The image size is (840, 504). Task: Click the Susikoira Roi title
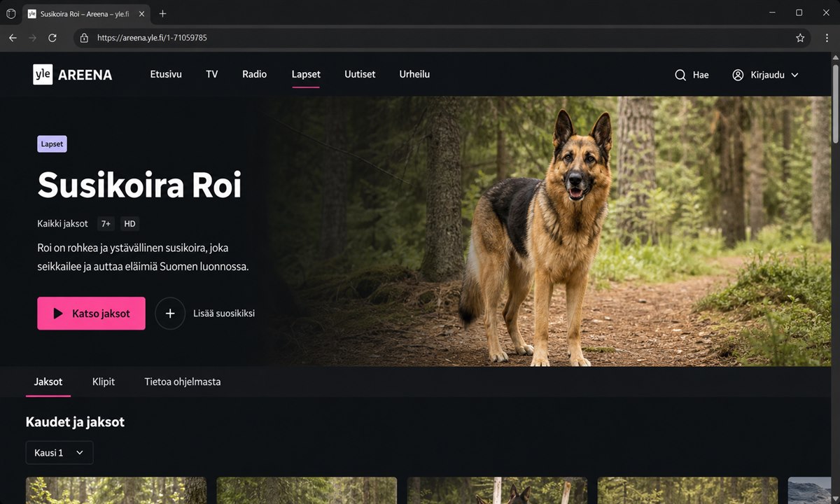pos(140,185)
